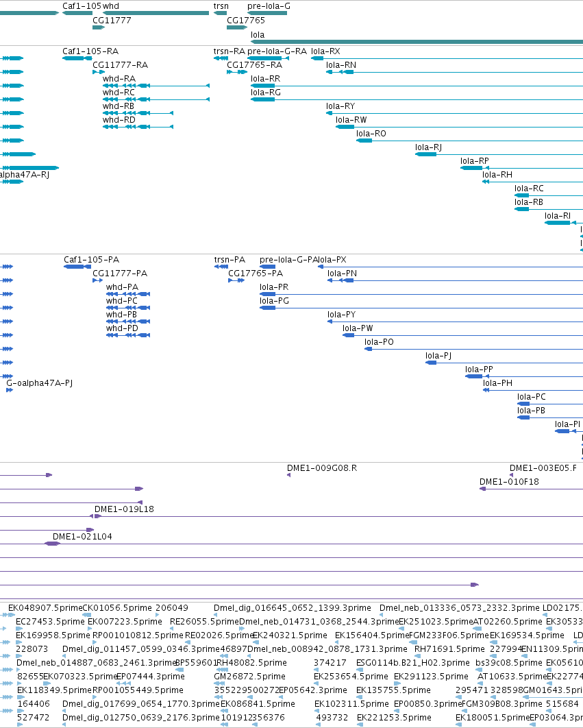Click the whd gene label in the top track

click(x=111, y=6)
